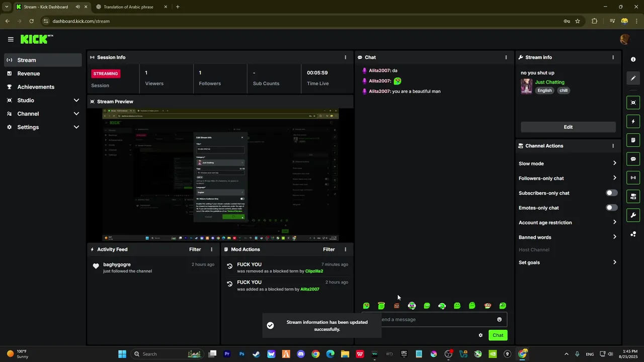Click the green Chat send button
This screenshot has width=644, height=362.
pos(498,335)
